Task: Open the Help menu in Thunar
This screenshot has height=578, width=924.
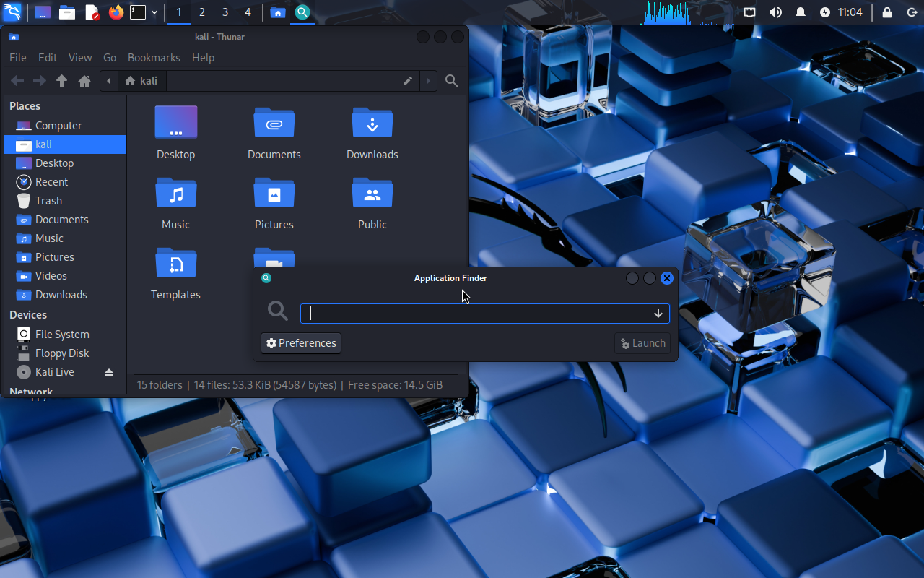Action: pyautogui.click(x=204, y=58)
